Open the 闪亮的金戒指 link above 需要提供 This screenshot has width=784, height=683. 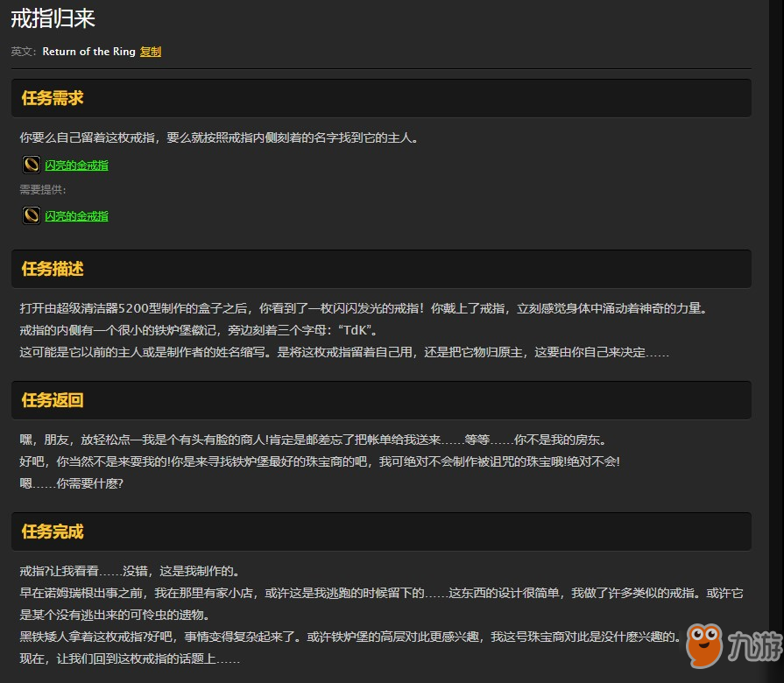pyautogui.click(x=76, y=165)
